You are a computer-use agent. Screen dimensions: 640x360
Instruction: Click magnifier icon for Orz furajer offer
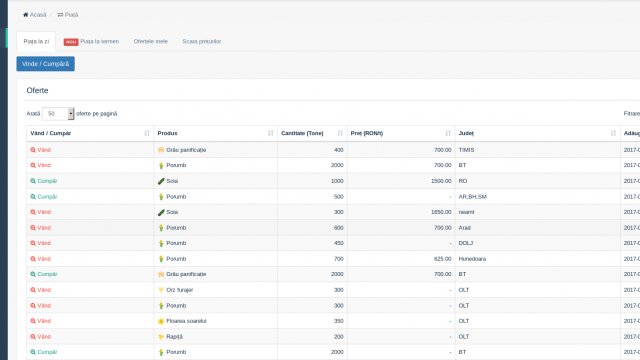(33, 290)
